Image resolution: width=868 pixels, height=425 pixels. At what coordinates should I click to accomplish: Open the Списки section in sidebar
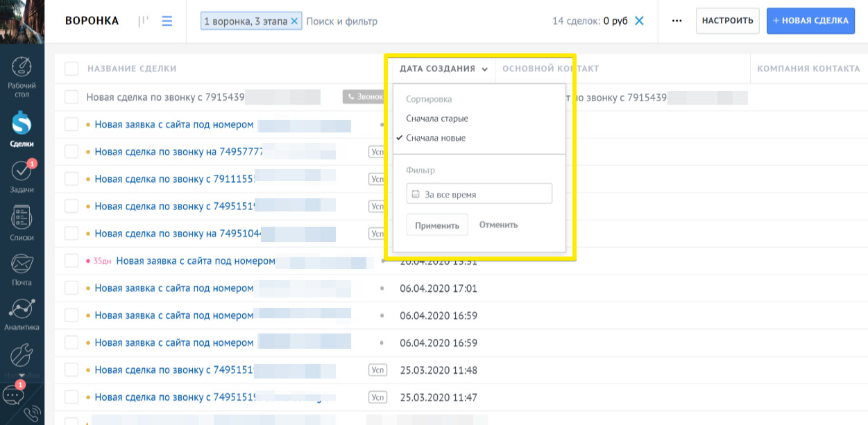pos(22,223)
